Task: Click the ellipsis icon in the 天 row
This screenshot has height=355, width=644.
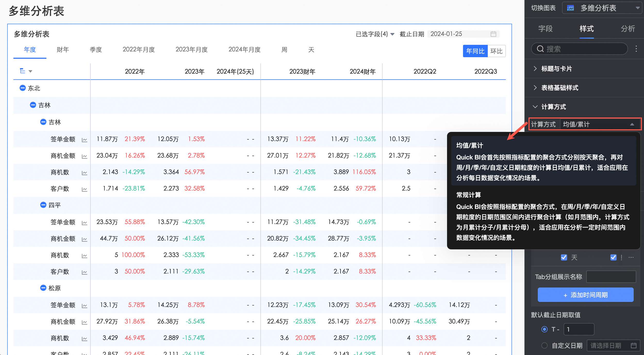Action: (631, 257)
